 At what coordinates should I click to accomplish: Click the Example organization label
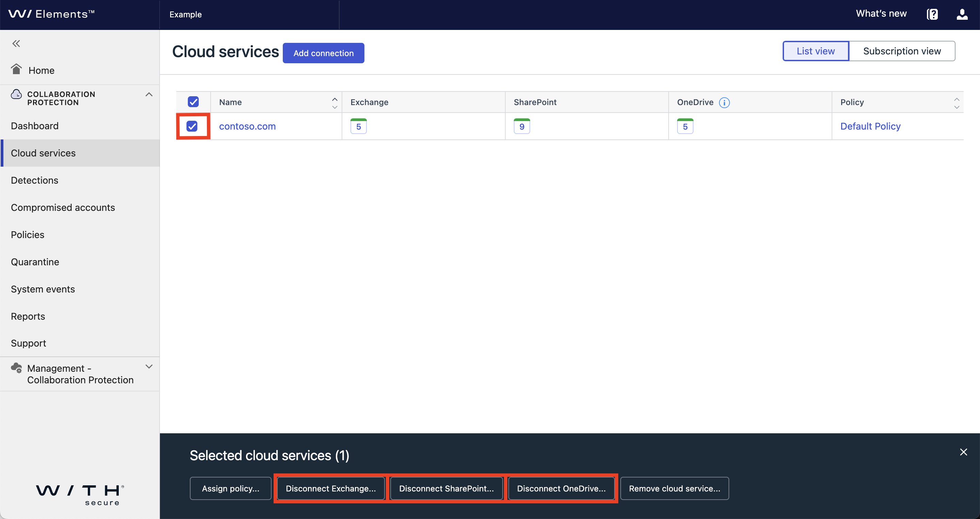186,14
